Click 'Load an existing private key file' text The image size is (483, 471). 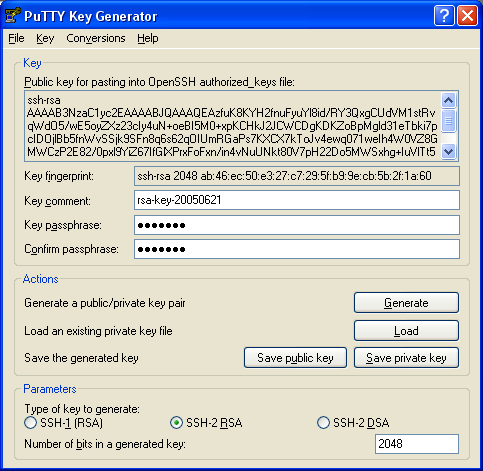98,331
